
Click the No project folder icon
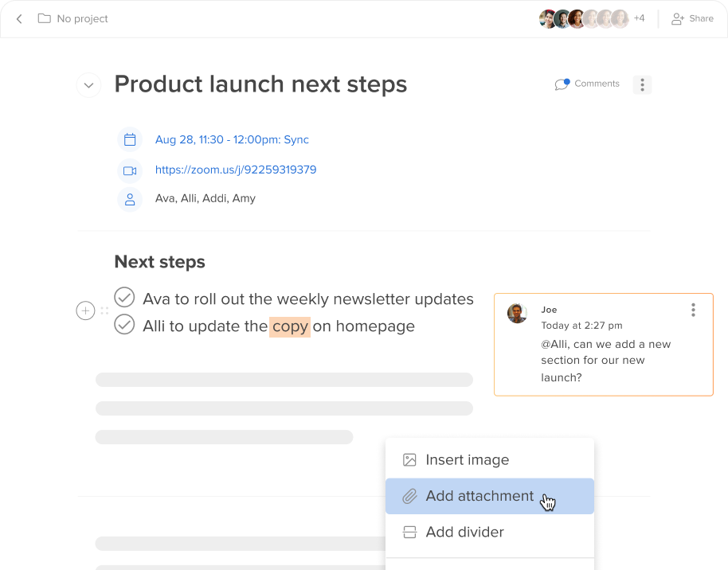(44, 18)
